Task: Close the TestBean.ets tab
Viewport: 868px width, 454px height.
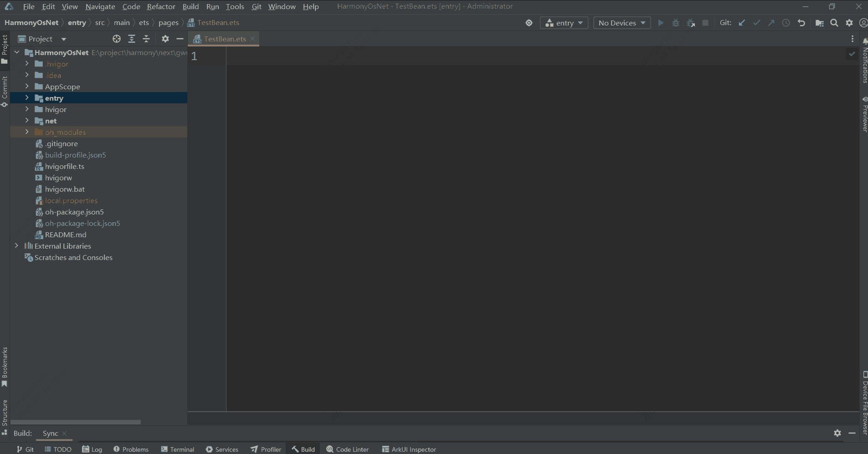Action: pyautogui.click(x=252, y=39)
